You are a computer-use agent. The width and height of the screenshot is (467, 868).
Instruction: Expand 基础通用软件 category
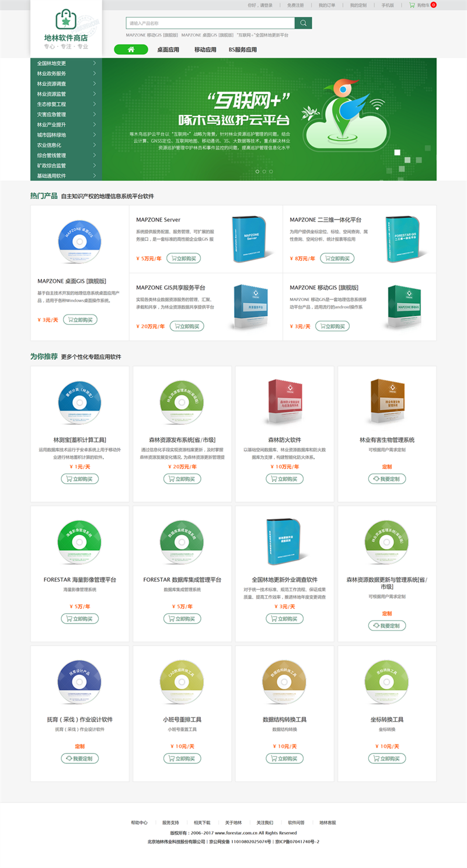[x=66, y=176]
